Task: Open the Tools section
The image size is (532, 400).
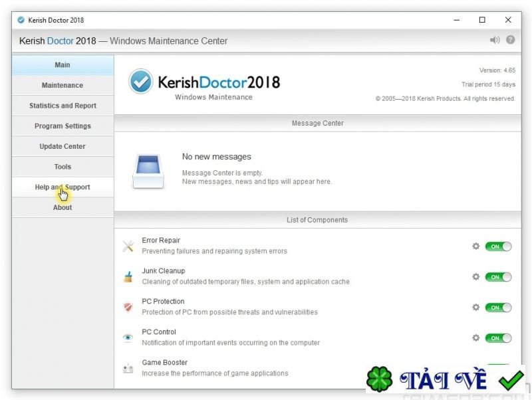Action: (63, 166)
